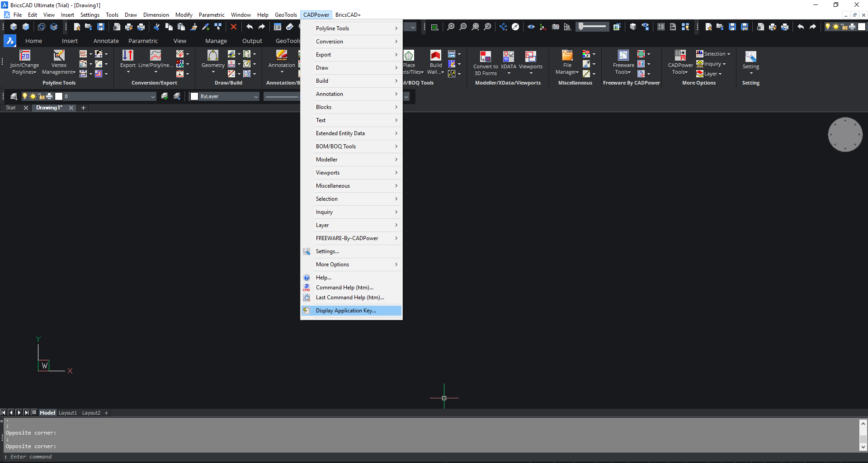Toggle lightbulb in top-right layer control
The width and height of the screenshot is (868, 463).
click(x=828, y=27)
